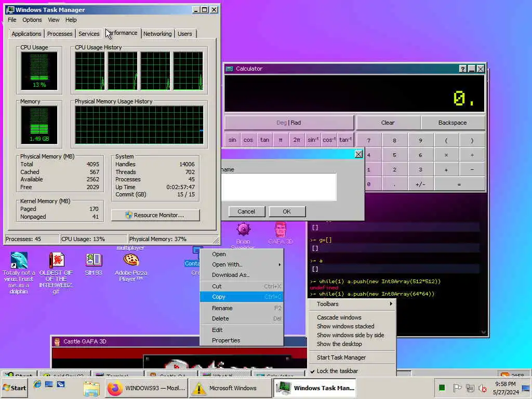Switch to the Processes tab
Image resolution: width=532 pixels, height=399 pixels.
[x=60, y=34]
